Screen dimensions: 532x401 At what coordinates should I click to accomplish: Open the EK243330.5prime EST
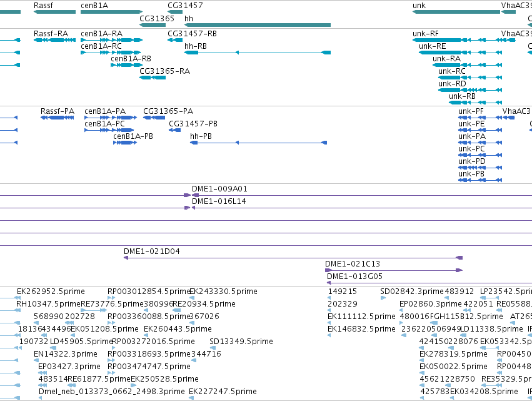pyautogui.click(x=192, y=298)
